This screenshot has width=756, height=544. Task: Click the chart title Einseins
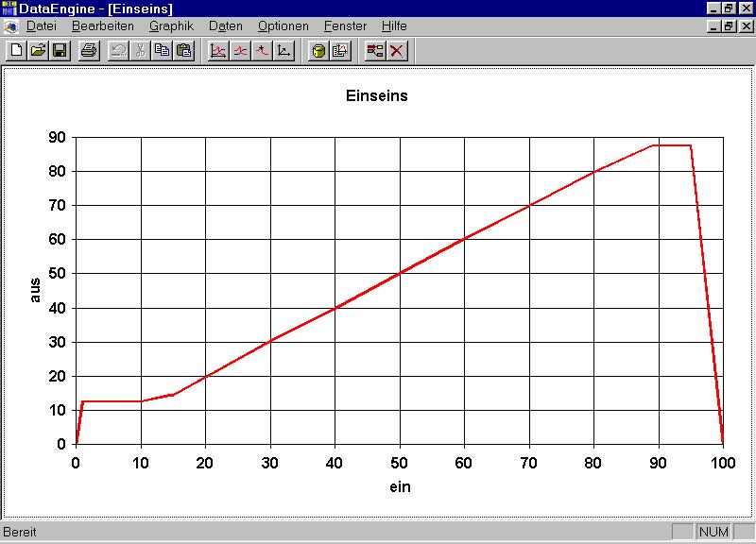(376, 95)
